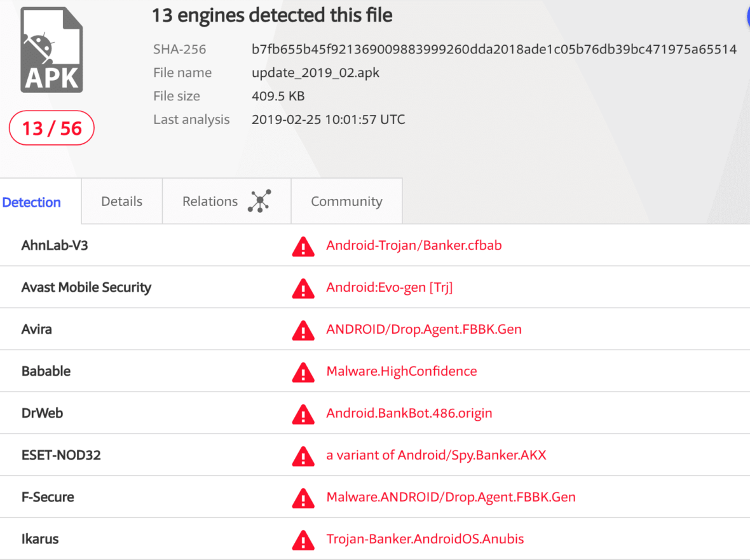Select the Detection tab
The image size is (750, 560).
32,202
